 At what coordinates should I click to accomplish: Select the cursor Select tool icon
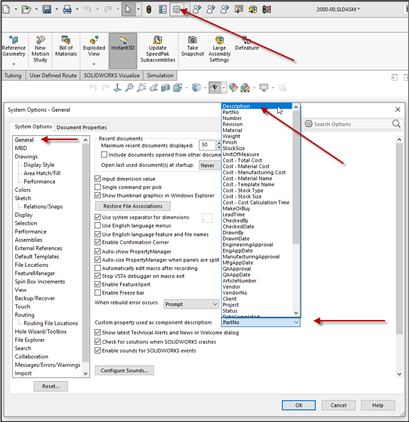pos(128,10)
